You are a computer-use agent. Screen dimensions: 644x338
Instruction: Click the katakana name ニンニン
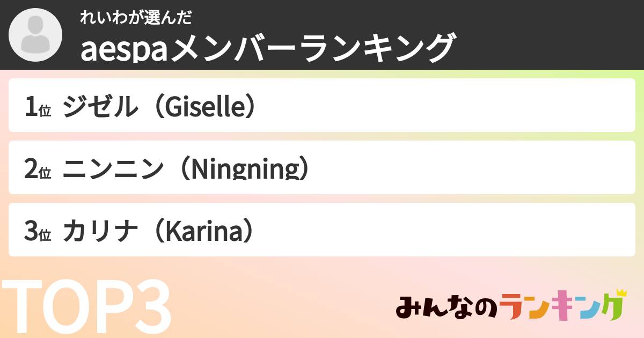coord(112,170)
